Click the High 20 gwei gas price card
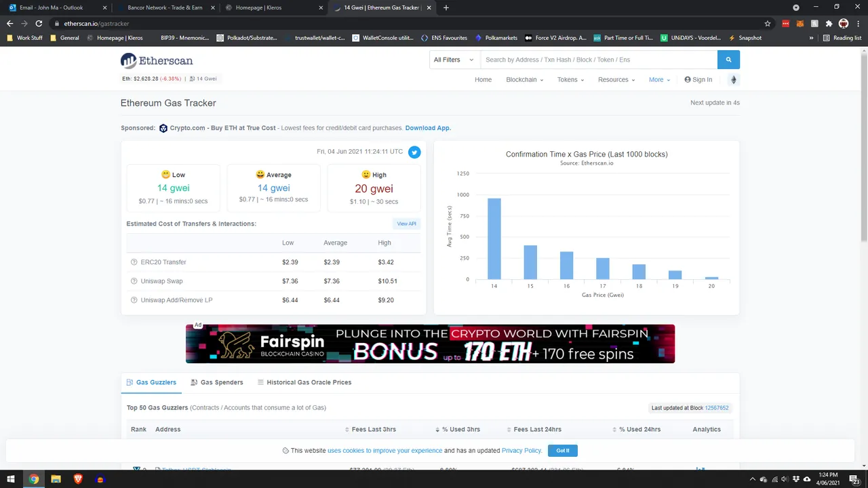This screenshot has height=488, width=868. 374,187
